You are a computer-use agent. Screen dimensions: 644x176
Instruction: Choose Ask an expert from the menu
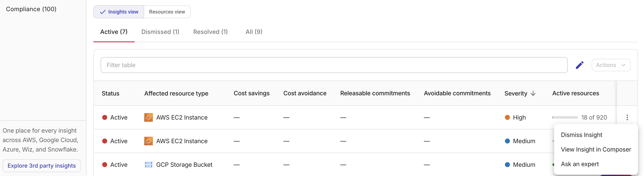(580, 164)
